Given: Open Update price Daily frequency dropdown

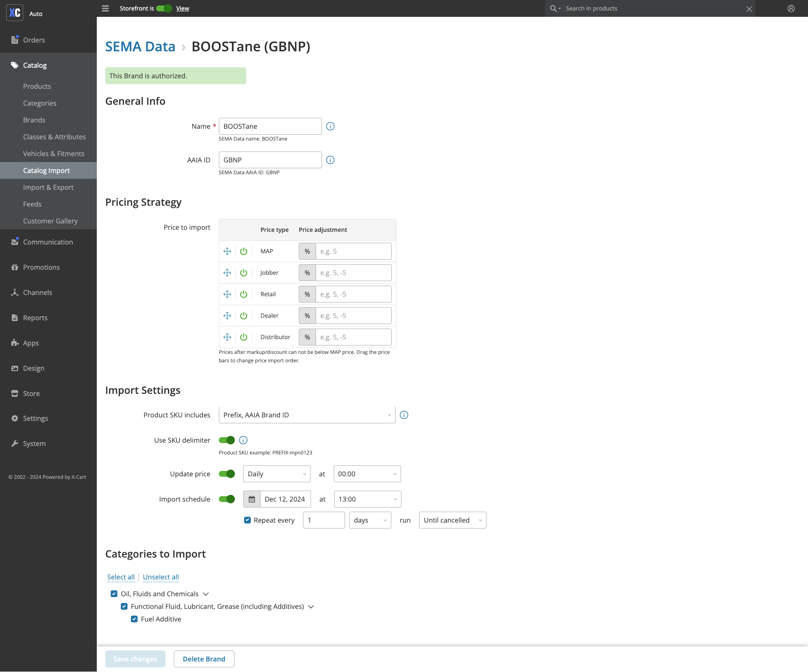Looking at the screenshot, I should tap(277, 474).
